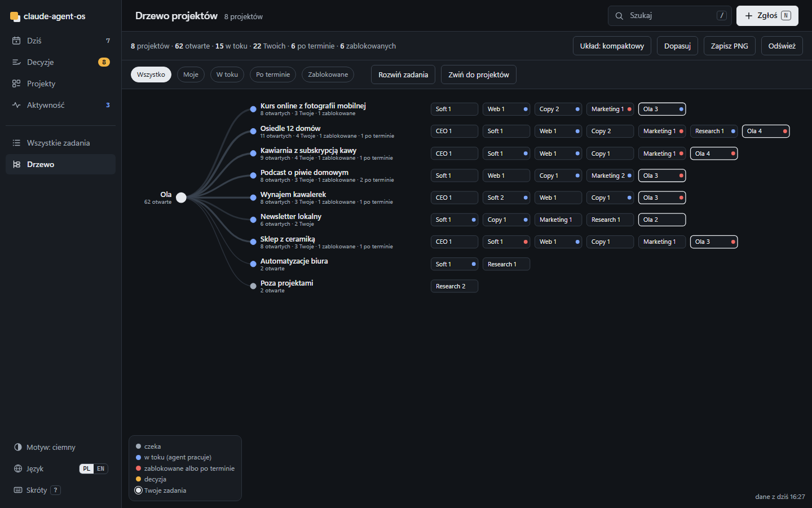Viewport: 812px width, 508px height.
Task: Click the claude-agent-os logo icon
Action: click(x=15, y=16)
